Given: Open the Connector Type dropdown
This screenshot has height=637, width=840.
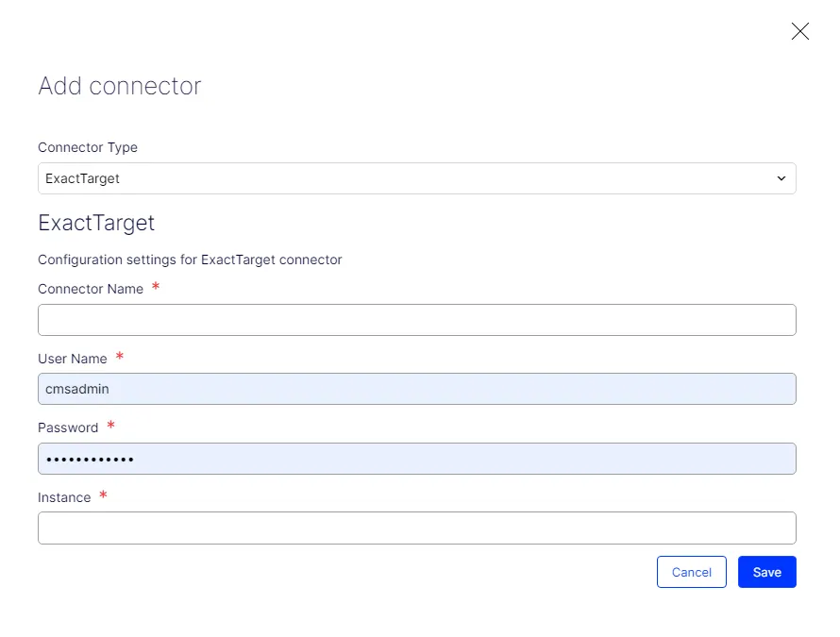Looking at the screenshot, I should (417, 178).
